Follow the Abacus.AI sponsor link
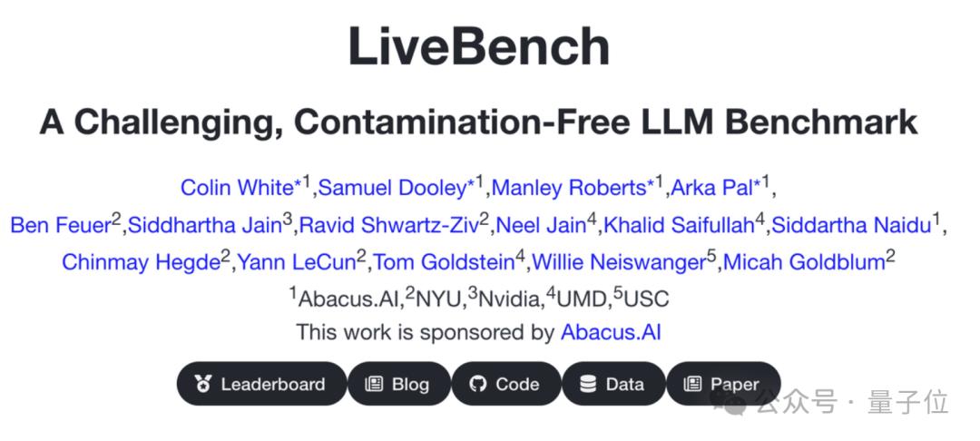 [611, 332]
